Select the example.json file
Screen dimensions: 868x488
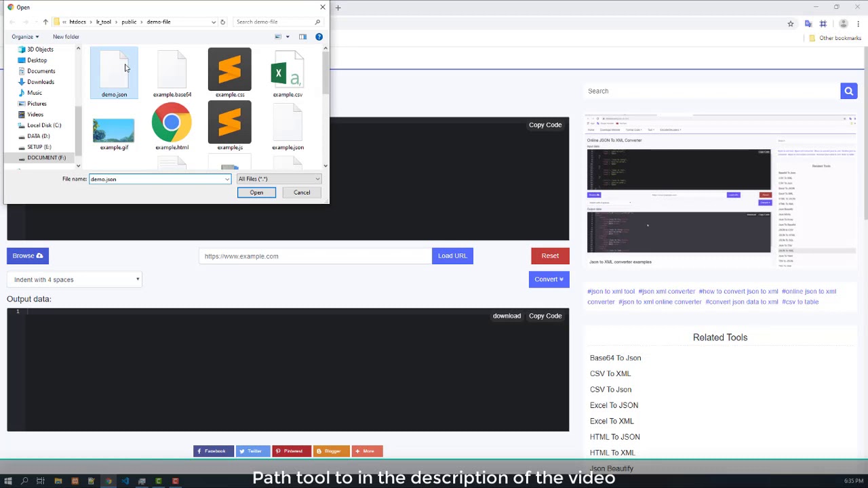click(288, 126)
